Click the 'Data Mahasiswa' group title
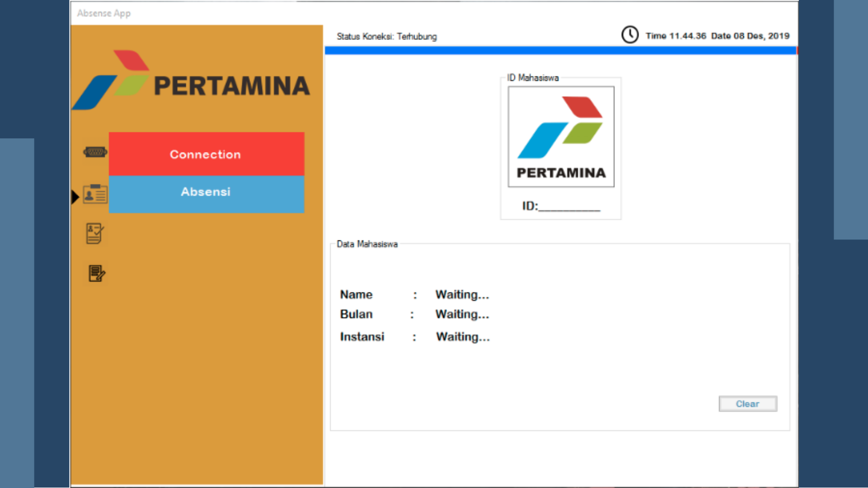The image size is (868, 488). pos(367,244)
